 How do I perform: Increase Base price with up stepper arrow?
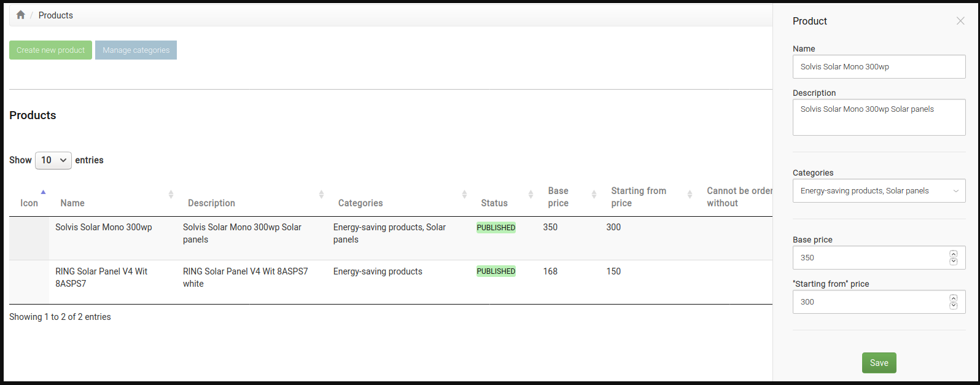click(953, 254)
